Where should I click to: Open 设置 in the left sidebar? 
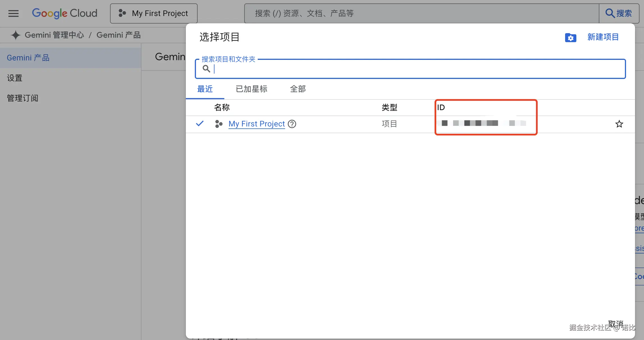point(15,78)
